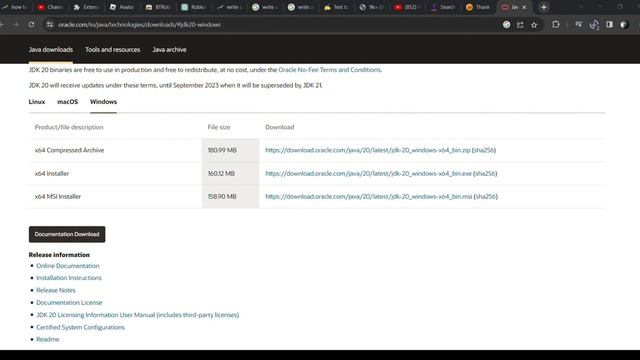The height and width of the screenshot is (360, 640).
Task: Download the jdk-20 windows-x64 msi link
Action: click(x=369, y=196)
